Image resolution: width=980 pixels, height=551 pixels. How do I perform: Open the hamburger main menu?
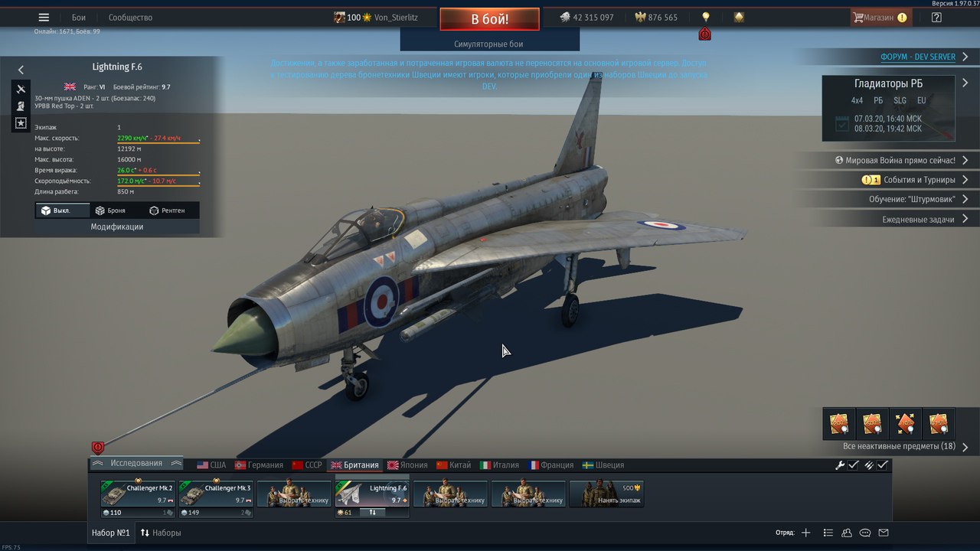point(44,17)
